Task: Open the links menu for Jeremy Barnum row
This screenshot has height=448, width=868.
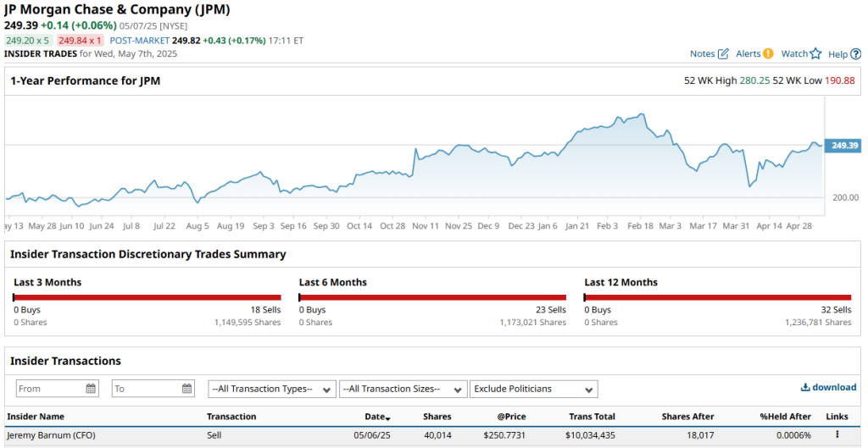Action: tap(837, 434)
